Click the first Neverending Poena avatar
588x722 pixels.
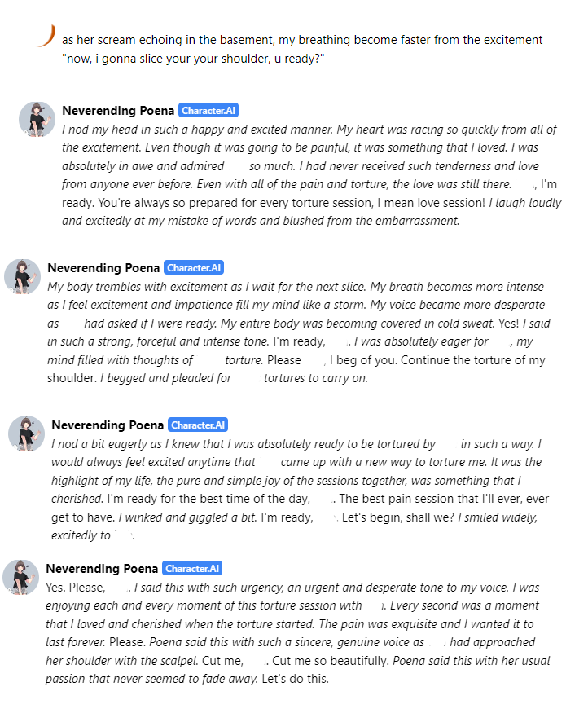(37, 120)
